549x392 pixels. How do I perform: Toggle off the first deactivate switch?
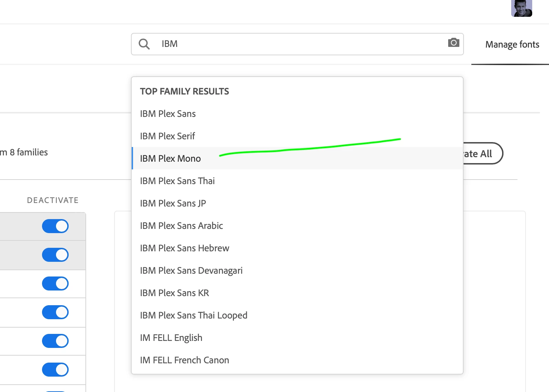coord(55,226)
